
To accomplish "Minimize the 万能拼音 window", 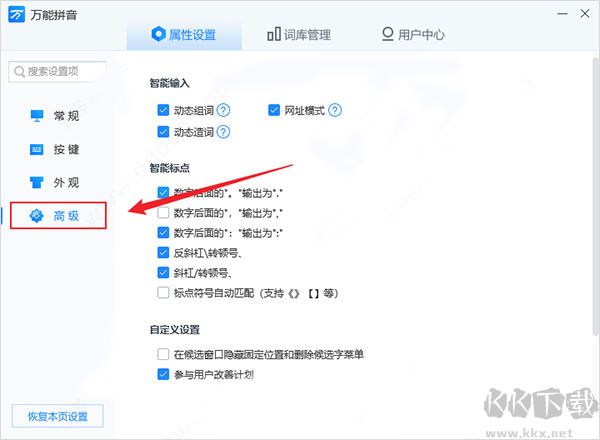I will pos(562,14).
